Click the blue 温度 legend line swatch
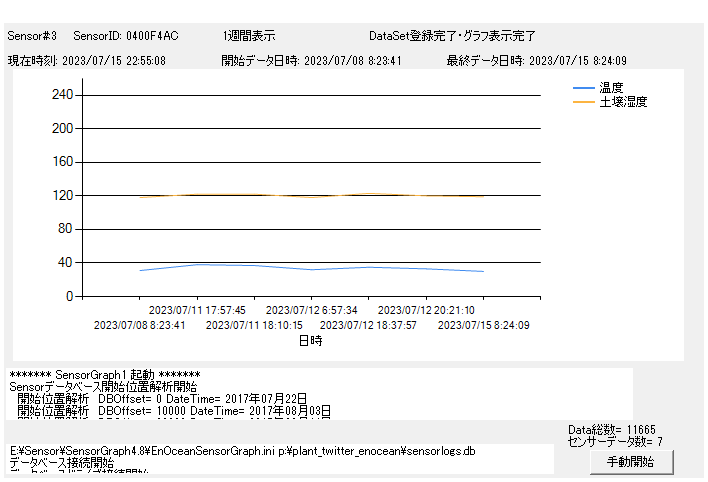 coord(583,88)
